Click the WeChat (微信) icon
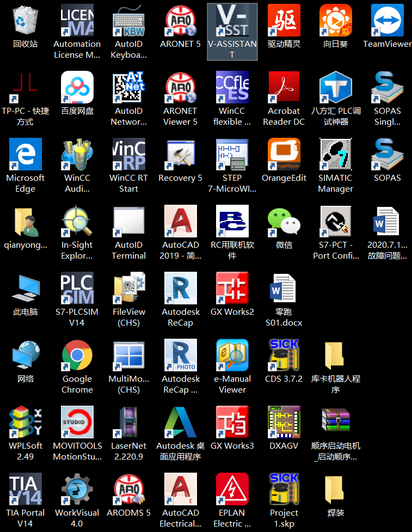This screenshot has height=532, width=412. click(284, 222)
